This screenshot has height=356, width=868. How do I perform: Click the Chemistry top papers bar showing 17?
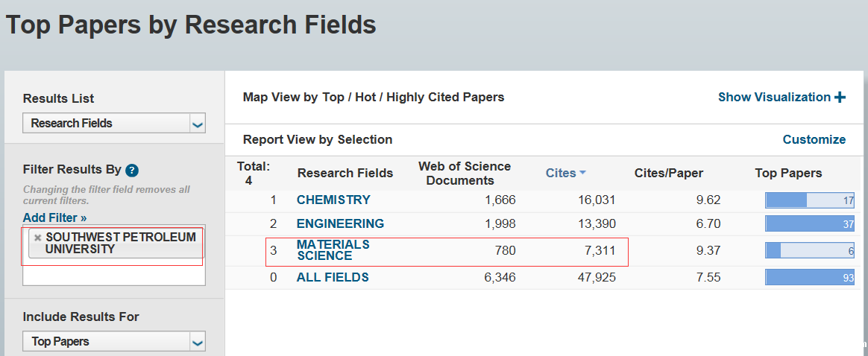click(809, 200)
